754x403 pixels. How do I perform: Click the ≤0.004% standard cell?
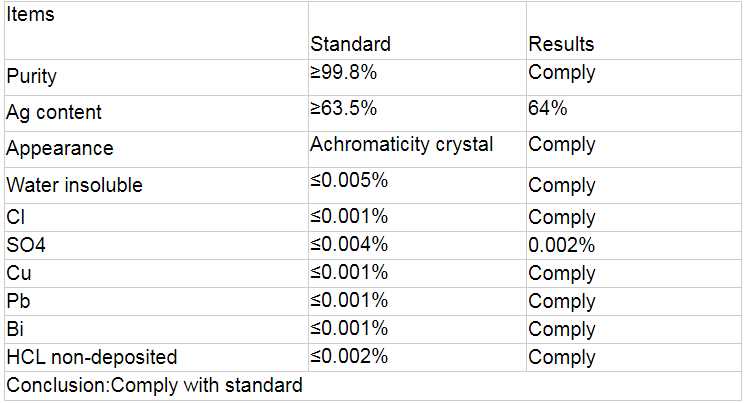click(x=349, y=243)
